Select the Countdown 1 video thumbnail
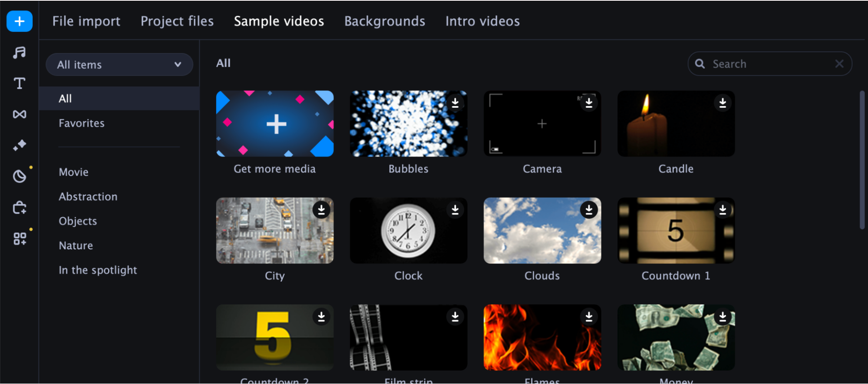Image resolution: width=868 pixels, height=384 pixels. tap(676, 231)
